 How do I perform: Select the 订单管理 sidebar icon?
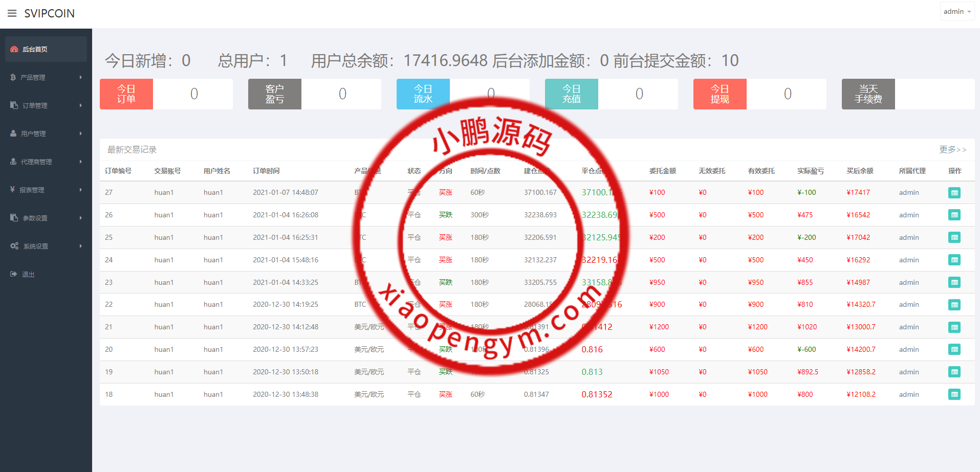click(13, 105)
